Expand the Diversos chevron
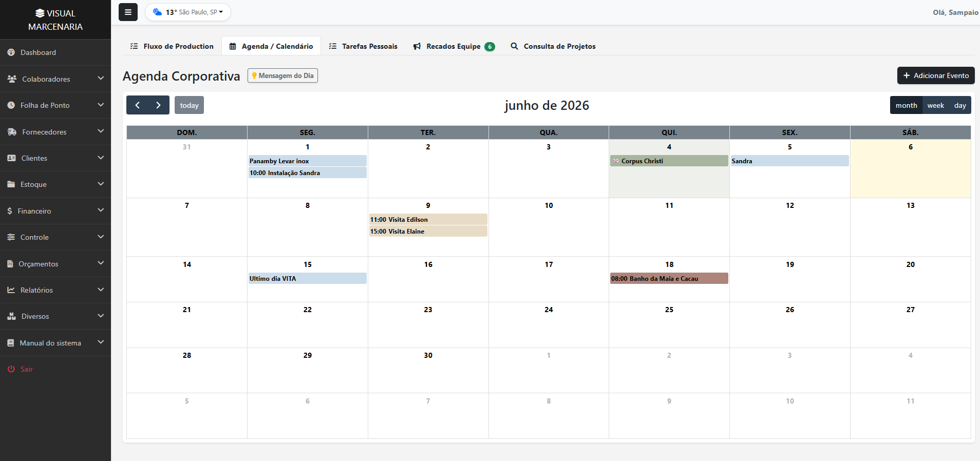Screen dimensions: 980x461 (x=101, y=316)
